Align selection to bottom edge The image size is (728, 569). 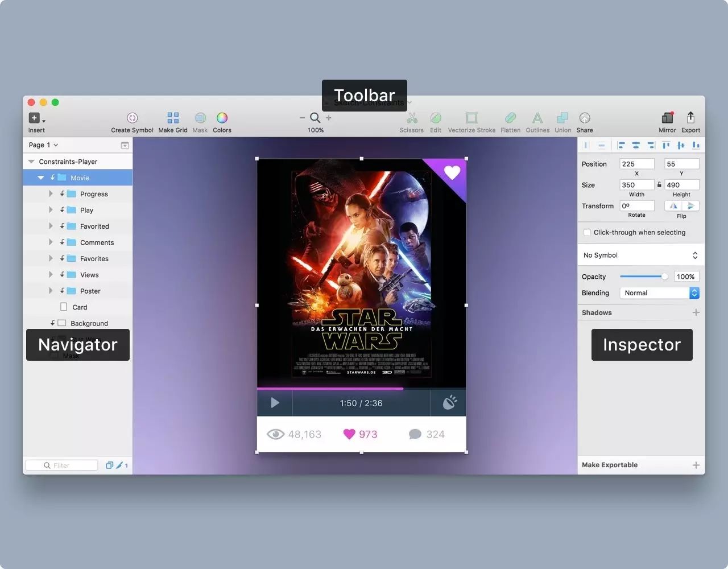696,146
